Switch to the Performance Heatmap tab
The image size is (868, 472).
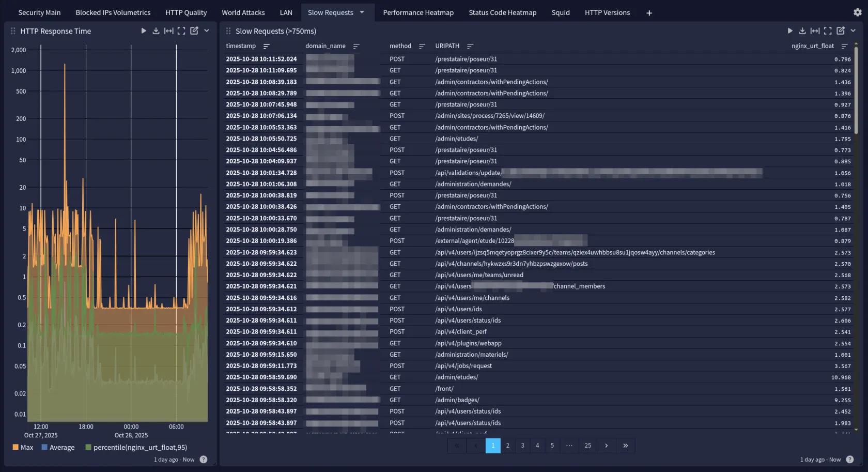[x=418, y=12]
